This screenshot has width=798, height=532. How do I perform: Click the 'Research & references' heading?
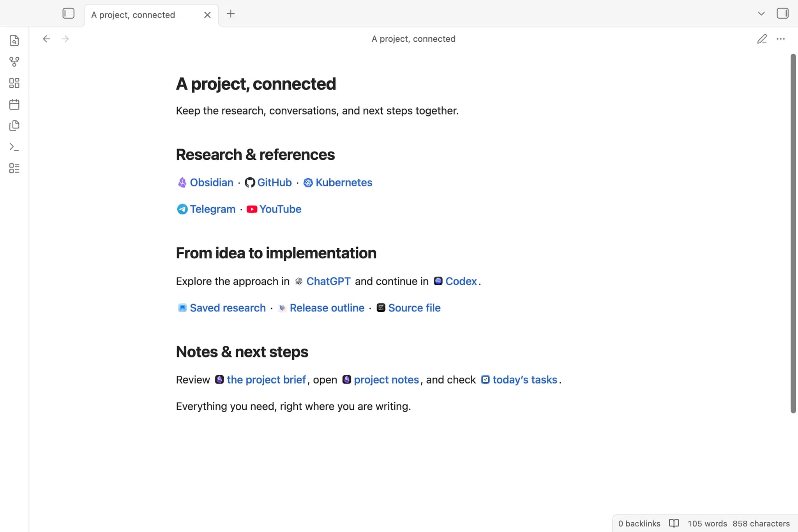coord(255,155)
